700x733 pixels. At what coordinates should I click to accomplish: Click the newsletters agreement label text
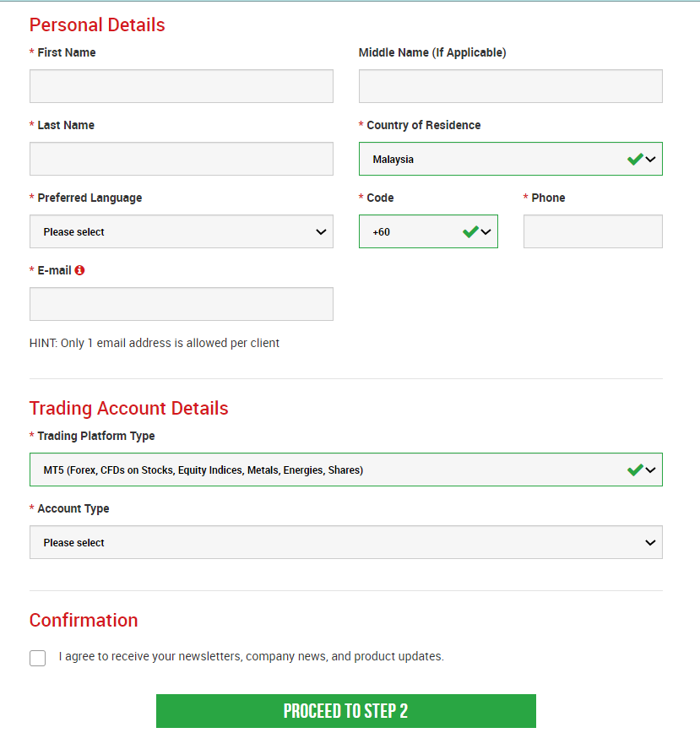(x=252, y=656)
